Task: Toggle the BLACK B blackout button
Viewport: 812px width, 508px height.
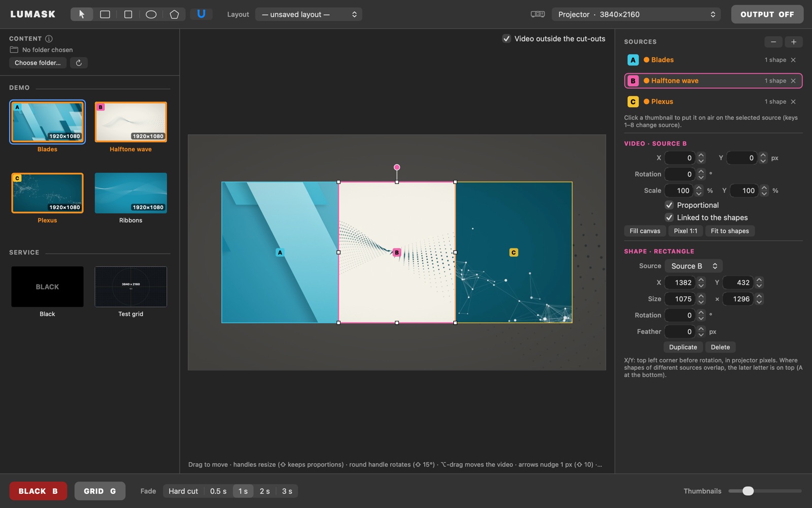Action: coord(38,491)
